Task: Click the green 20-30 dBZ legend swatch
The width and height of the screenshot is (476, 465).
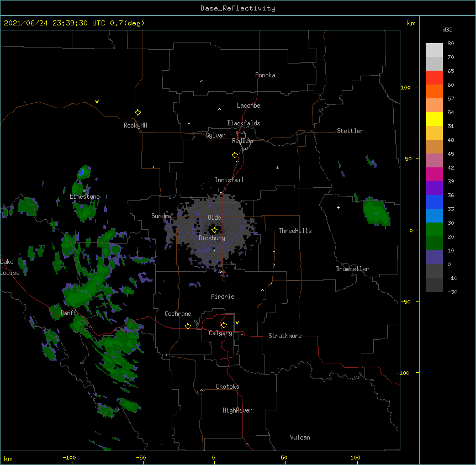Action: coord(434,230)
